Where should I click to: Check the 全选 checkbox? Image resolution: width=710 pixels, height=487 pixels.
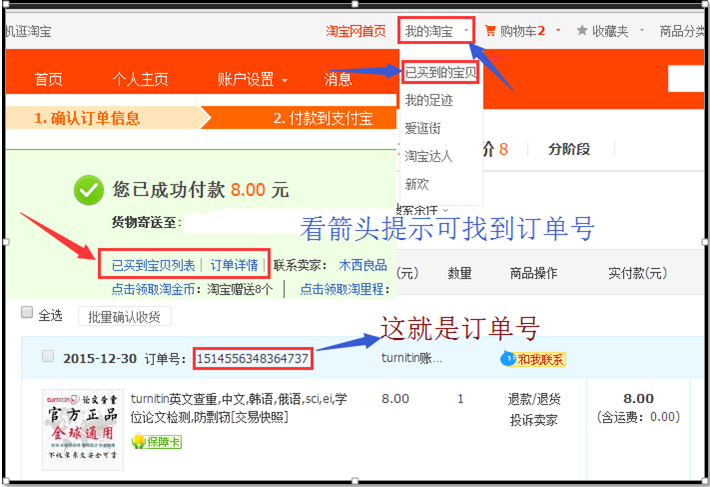pos(27,312)
